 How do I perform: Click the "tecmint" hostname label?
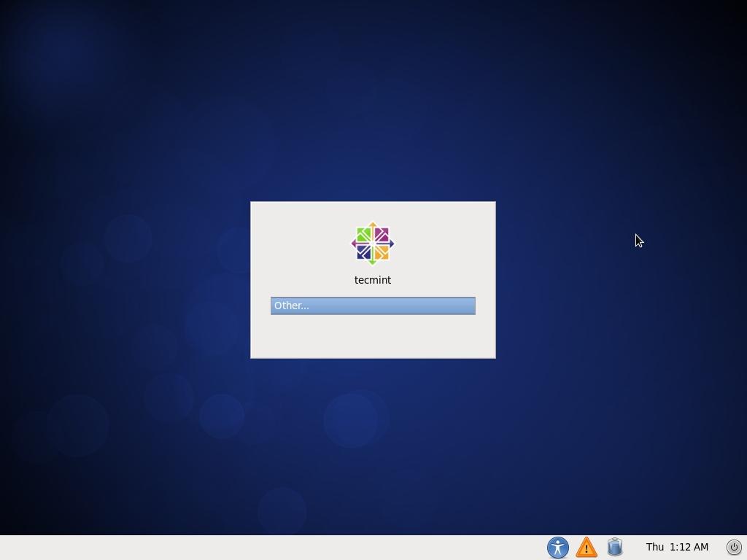tap(373, 280)
